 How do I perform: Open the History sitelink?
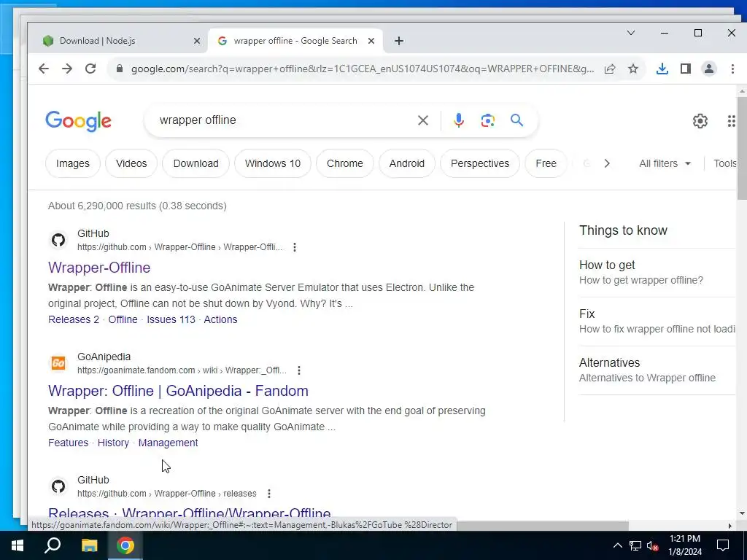tap(113, 443)
